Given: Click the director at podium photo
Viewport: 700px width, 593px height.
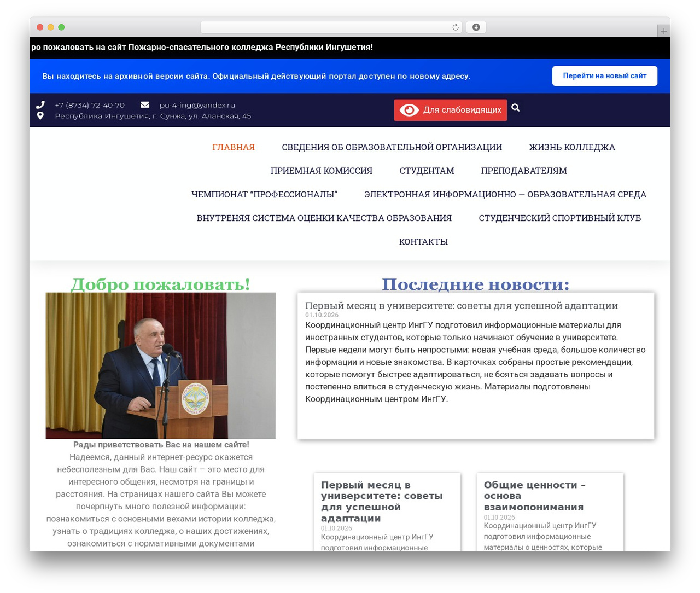Looking at the screenshot, I should tap(161, 365).
